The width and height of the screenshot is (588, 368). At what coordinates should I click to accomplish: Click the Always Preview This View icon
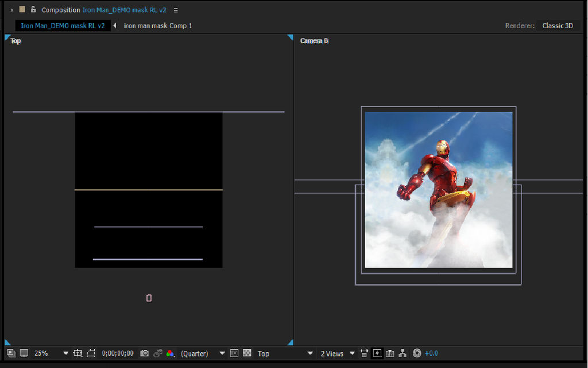coord(11,354)
